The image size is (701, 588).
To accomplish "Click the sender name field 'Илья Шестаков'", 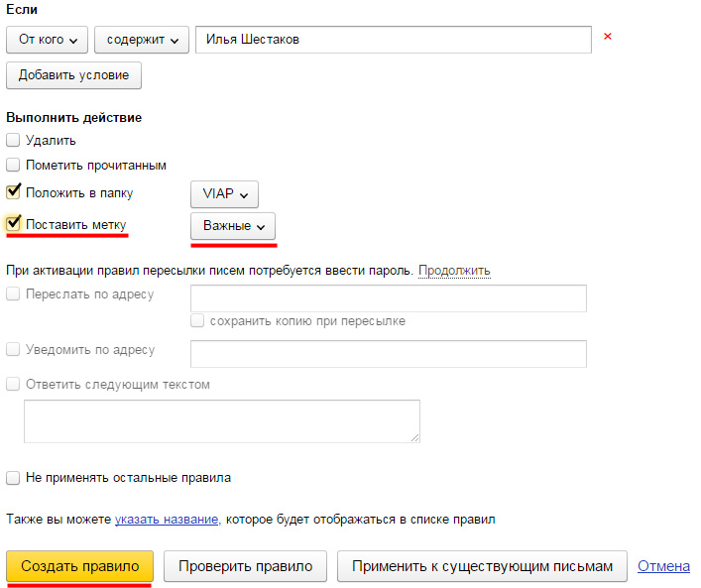I will 394,40.
